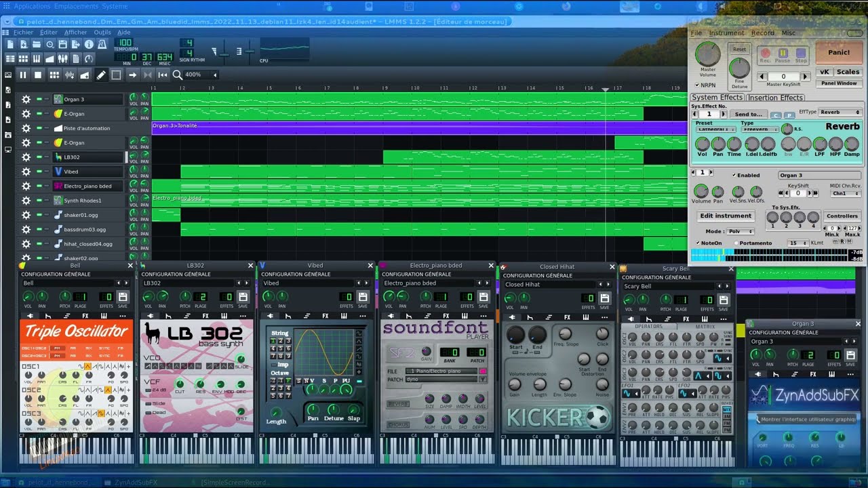Open the Éditer menu
Viewport: 868px width, 488px height.
click(49, 32)
